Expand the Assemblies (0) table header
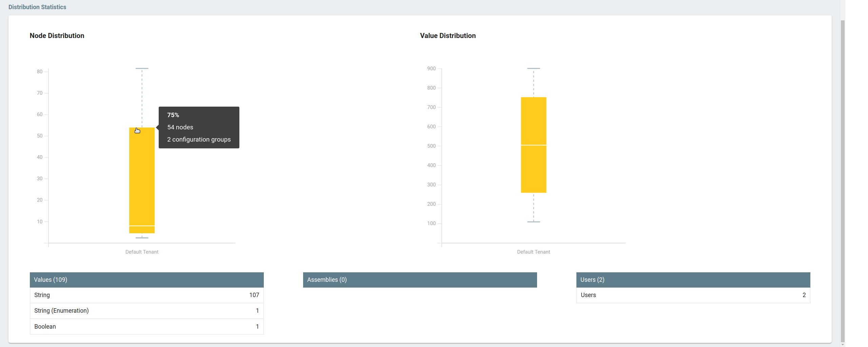Screen dimensions: 868x347 (420, 279)
